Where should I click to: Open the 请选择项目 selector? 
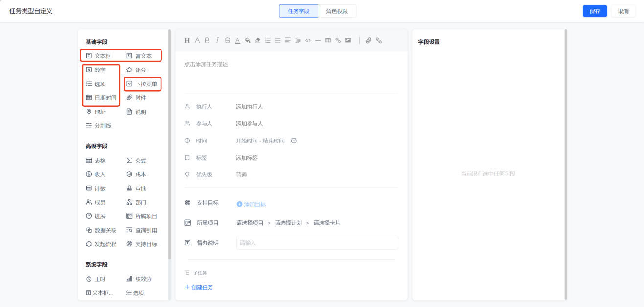(x=250, y=223)
